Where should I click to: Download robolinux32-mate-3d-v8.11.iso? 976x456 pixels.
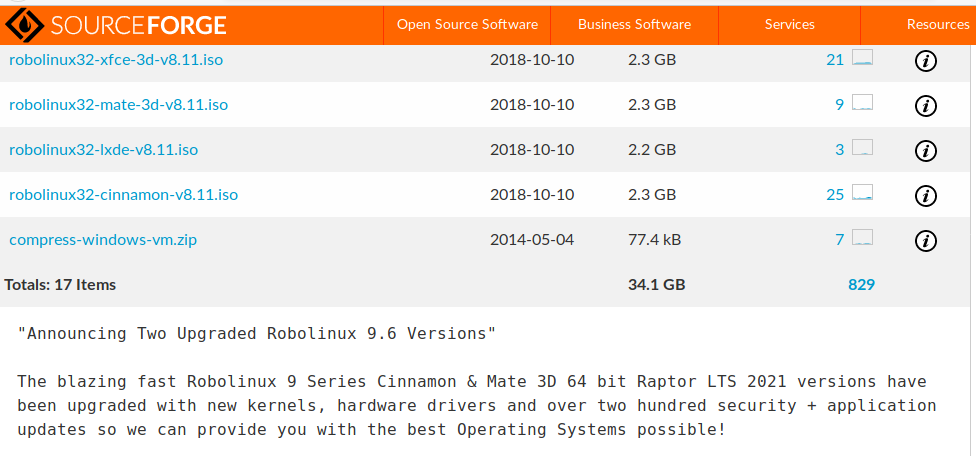pyautogui.click(x=118, y=105)
